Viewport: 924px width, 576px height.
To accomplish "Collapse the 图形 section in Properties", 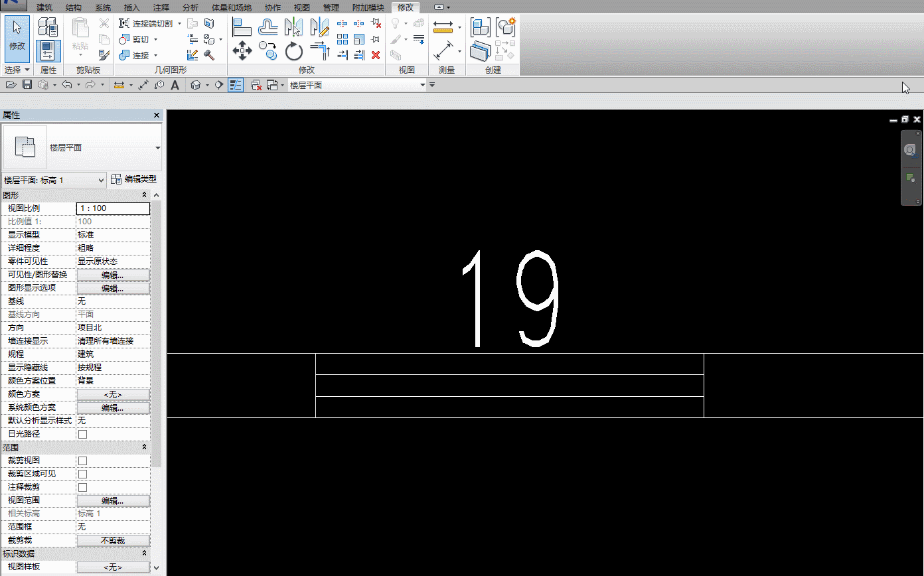I will pos(144,195).
